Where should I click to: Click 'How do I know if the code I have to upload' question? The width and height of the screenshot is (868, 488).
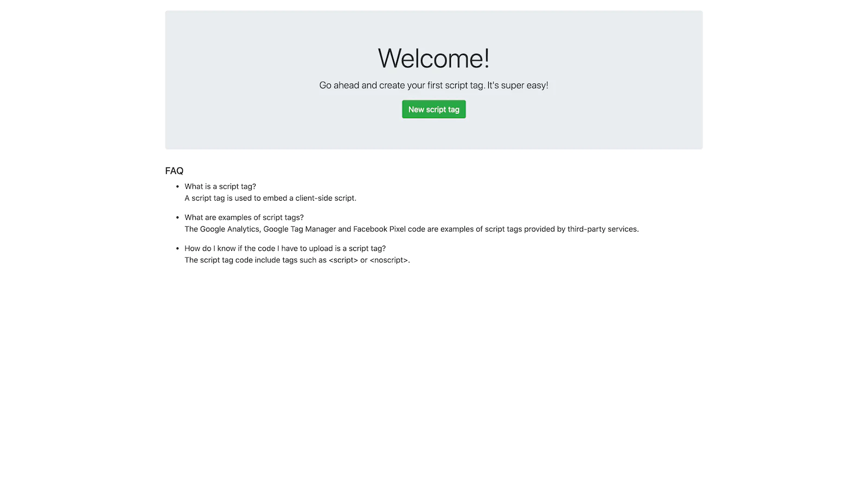point(285,248)
